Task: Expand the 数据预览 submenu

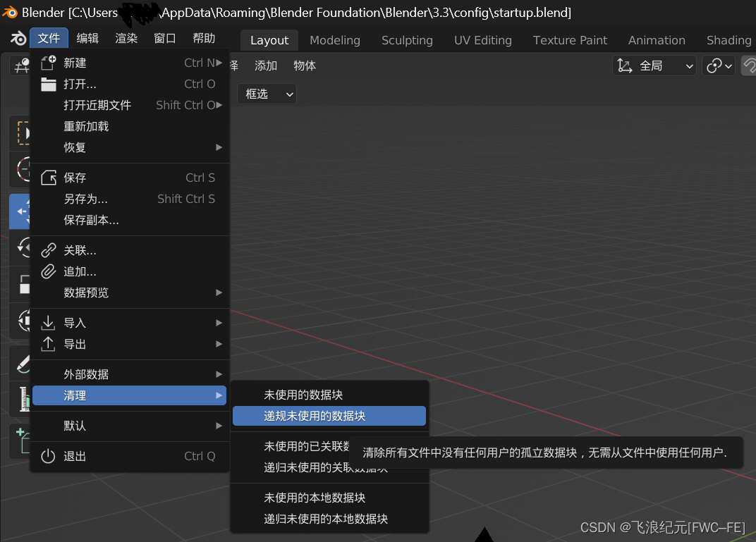Action: click(130, 293)
